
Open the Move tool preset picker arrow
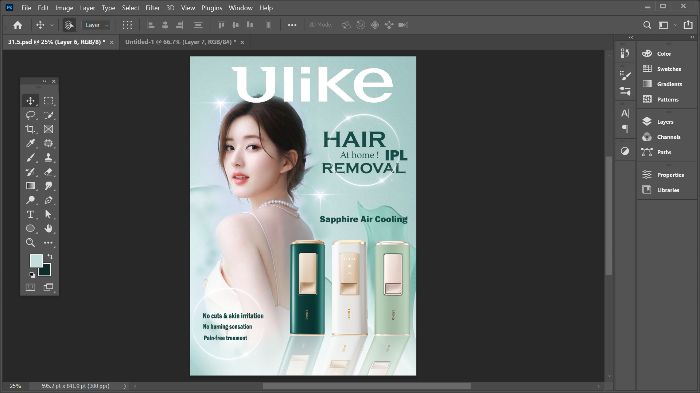[52, 25]
